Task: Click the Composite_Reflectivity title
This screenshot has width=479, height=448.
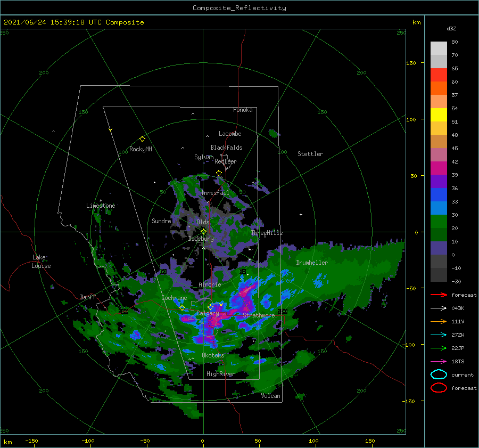Action: click(240, 8)
